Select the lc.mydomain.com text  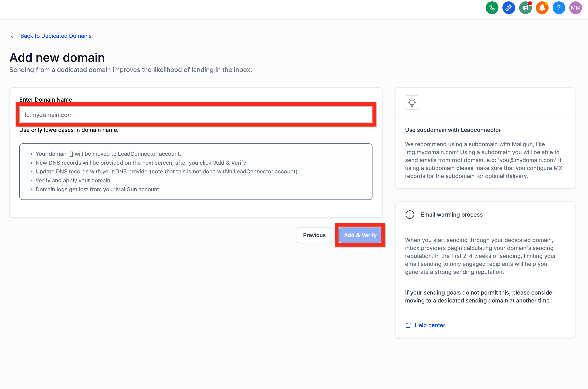point(49,115)
